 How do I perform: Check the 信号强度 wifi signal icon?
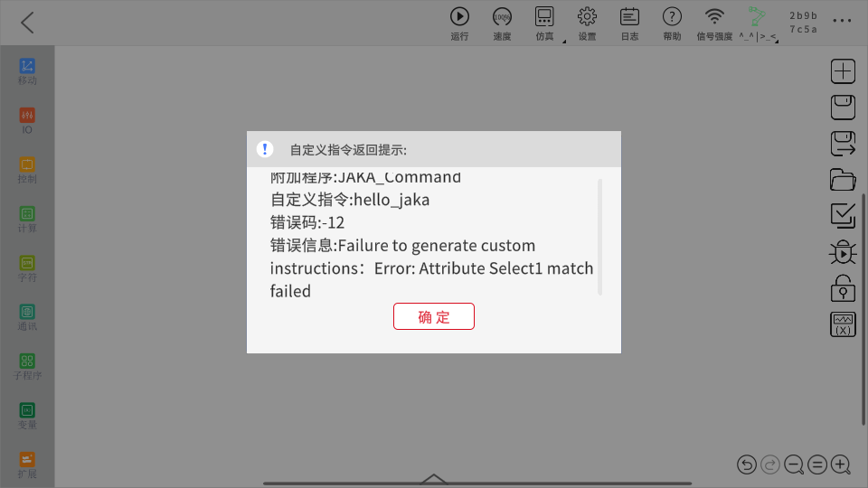pos(714,23)
